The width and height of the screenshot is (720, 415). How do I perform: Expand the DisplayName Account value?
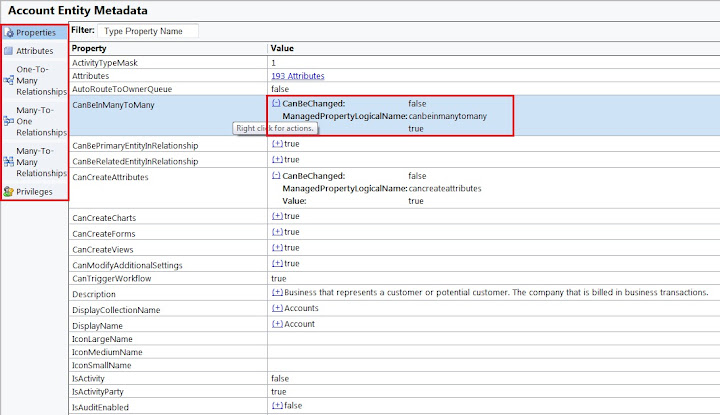[x=277, y=324]
